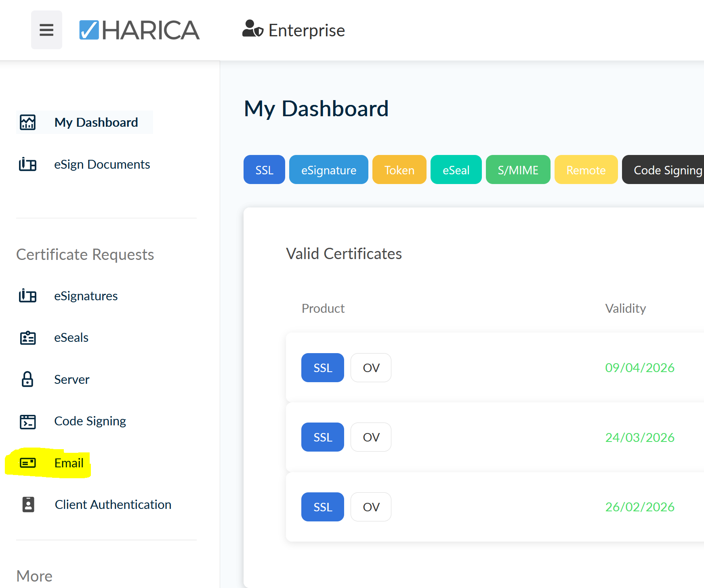
Task: Filter dashboard by eSignature button
Action: point(329,169)
